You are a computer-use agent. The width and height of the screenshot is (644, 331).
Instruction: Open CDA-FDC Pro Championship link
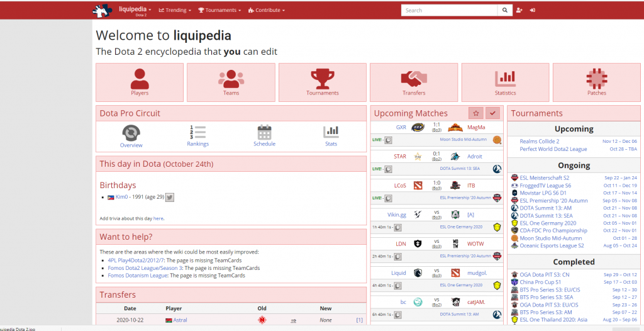553,231
